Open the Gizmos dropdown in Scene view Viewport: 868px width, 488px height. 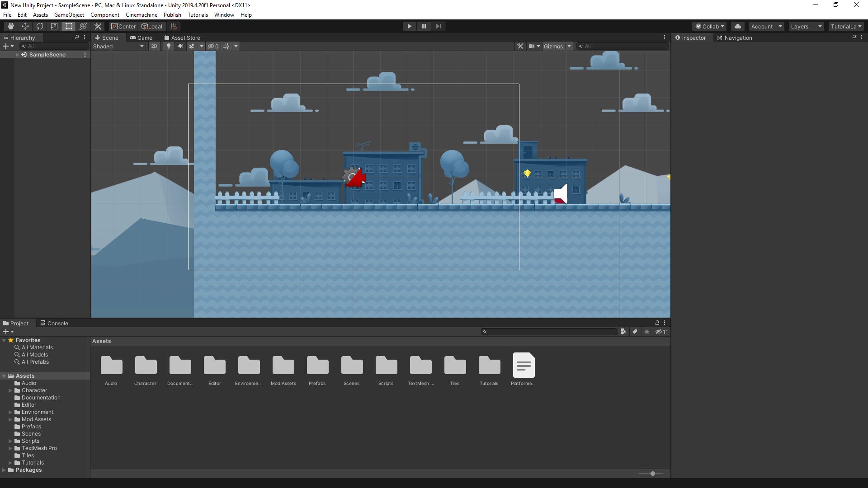tap(557, 46)
